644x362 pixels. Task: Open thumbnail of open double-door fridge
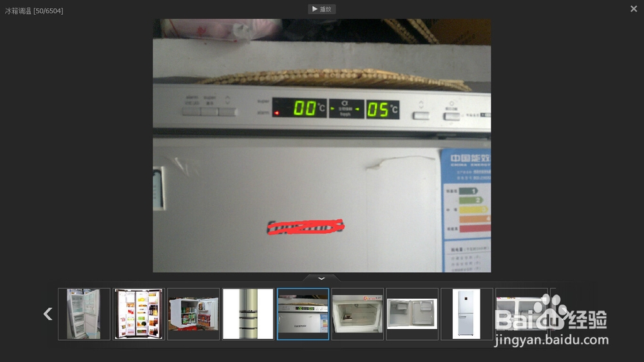pyautogui.click(x=84, y=314)
